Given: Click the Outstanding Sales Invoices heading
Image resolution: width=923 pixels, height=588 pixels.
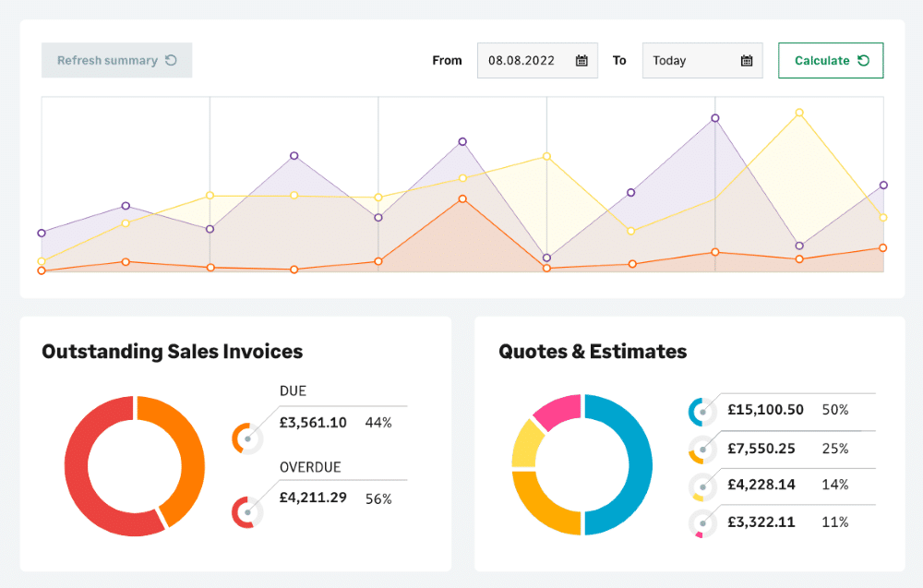Looking at the screenshot, I should tap(172, 352).
